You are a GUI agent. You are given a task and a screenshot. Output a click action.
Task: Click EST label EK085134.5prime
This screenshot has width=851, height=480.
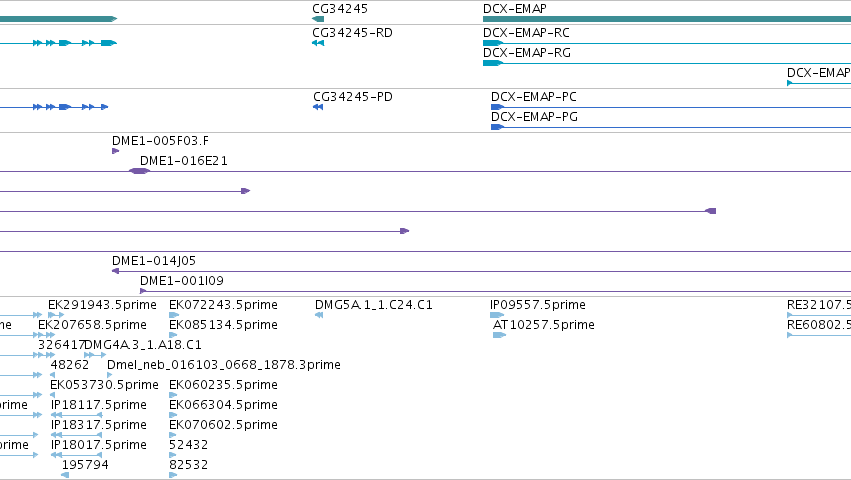coord(223,325)
